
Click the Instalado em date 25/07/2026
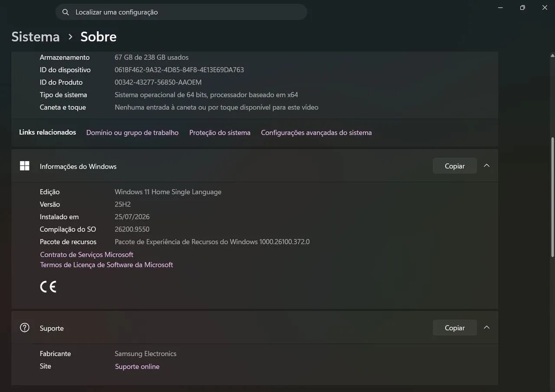click(132, 217)
